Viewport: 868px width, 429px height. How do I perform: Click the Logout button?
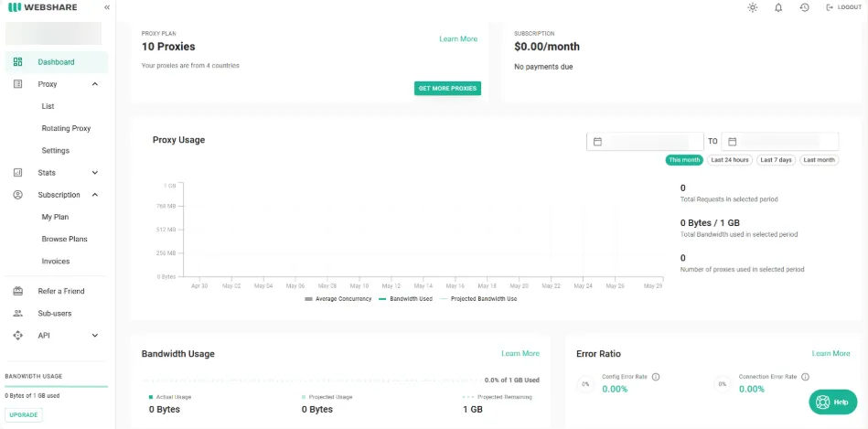coord(844,7)
